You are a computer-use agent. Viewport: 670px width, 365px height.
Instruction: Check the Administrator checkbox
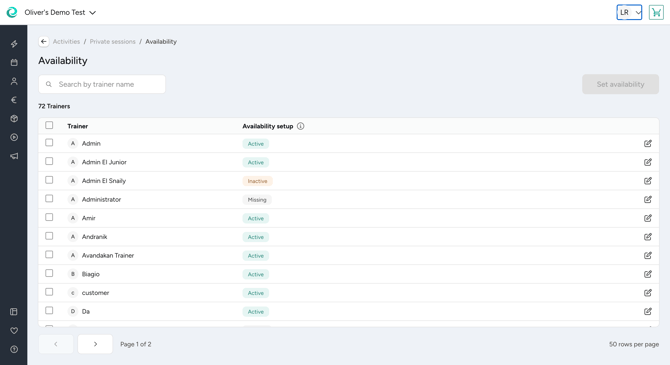tap(49, 199)
